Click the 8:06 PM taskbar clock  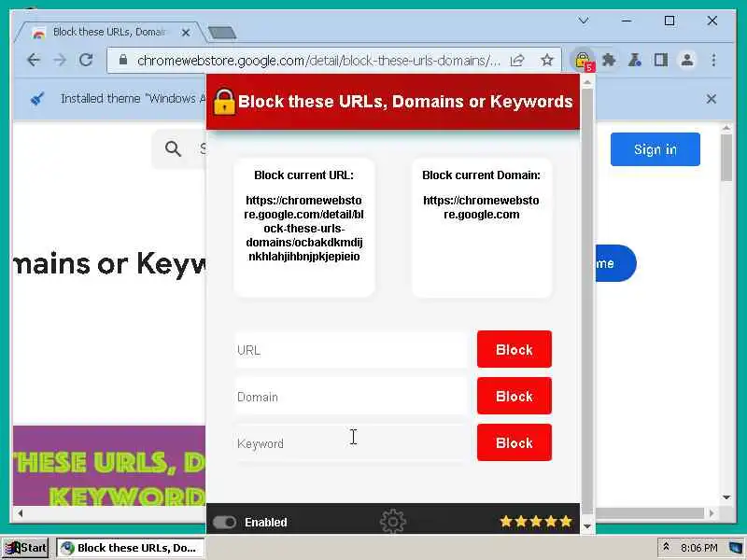698,548
